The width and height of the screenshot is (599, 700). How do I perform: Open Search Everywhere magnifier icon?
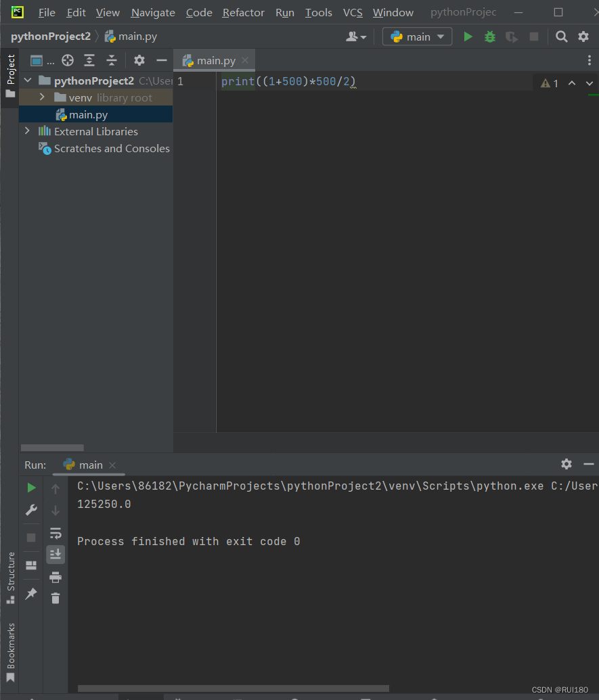coord(562,37)
